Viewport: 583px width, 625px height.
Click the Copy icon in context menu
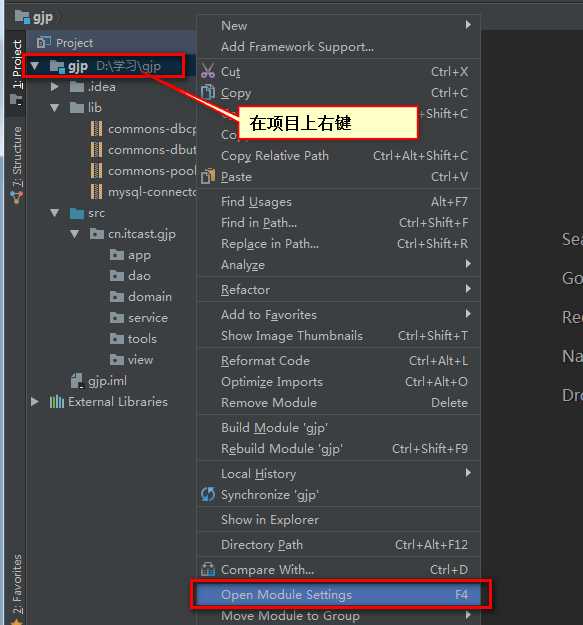(208, 92)
